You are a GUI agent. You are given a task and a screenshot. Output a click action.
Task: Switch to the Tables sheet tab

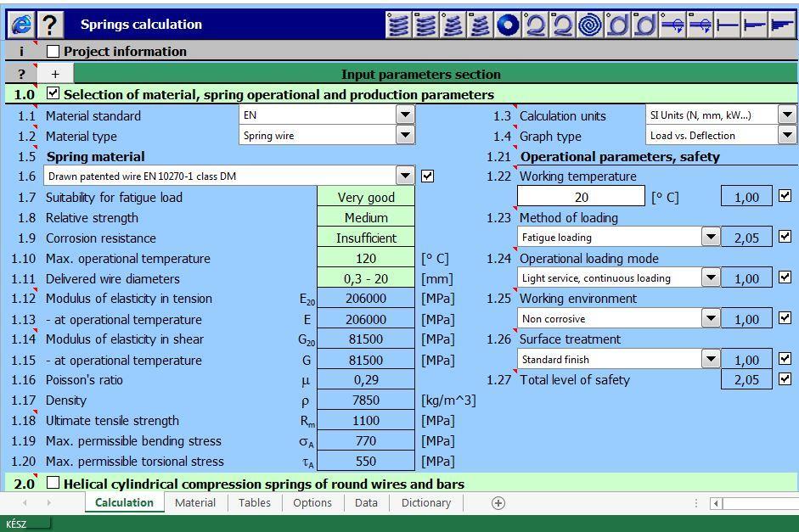[x=254, y=502]
